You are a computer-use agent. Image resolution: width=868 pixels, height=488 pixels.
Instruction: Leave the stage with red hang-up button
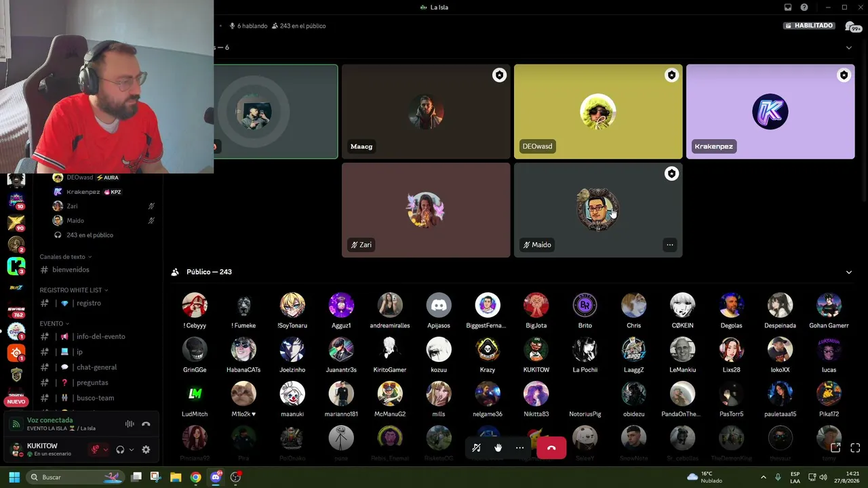tap(551, 448)
